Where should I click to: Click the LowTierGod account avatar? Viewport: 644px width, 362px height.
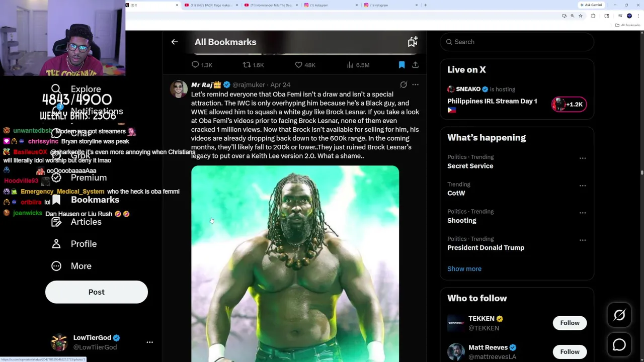pyautogui.click(x=59, y=342)
